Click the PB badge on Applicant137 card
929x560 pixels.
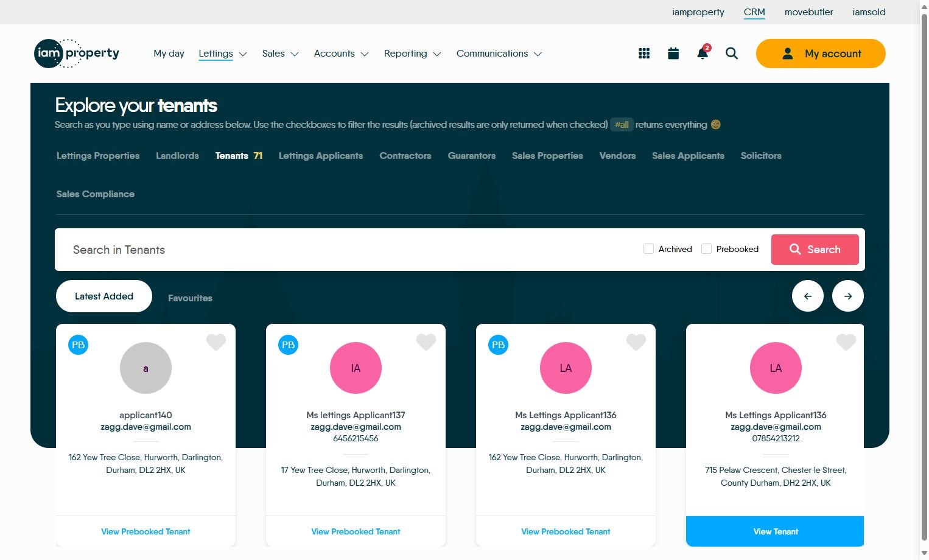point(289,345)
